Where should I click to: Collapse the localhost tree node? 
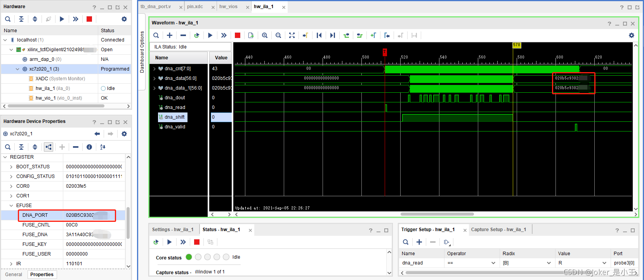(5, 40)
